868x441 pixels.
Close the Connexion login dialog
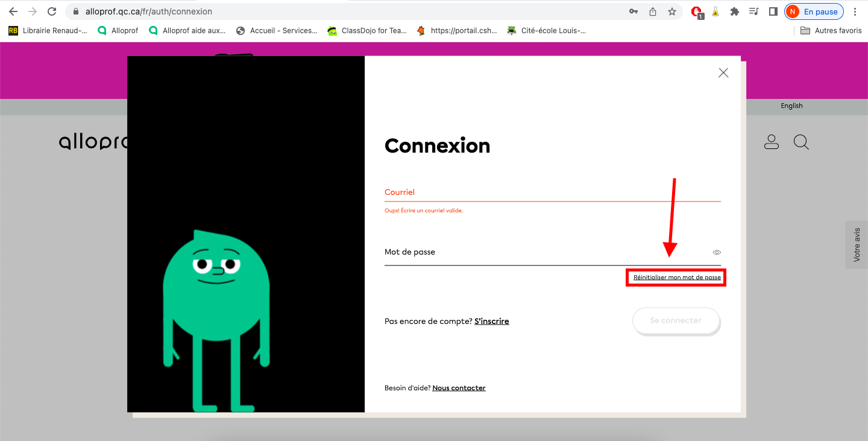pos(723,73)
